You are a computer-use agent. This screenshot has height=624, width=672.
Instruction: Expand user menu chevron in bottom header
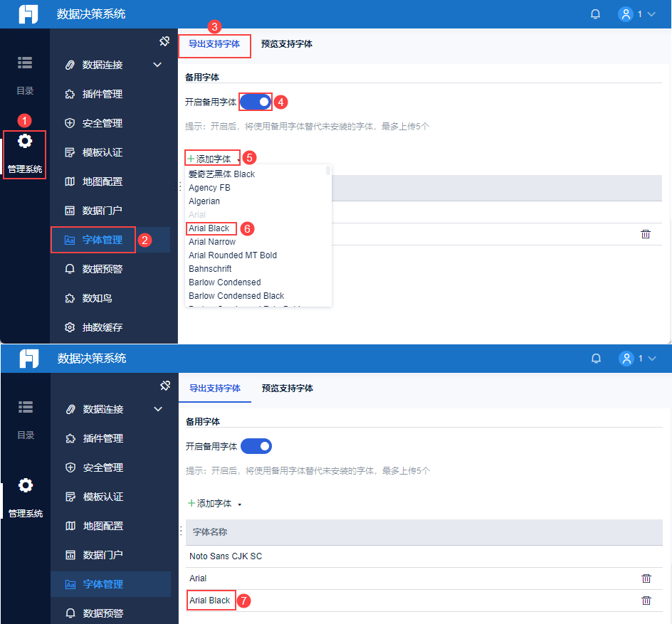tap(652, 359)
